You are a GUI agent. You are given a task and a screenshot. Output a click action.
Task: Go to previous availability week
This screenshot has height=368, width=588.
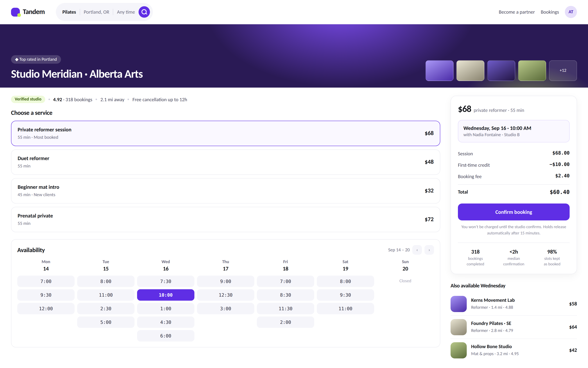click(x=417, y=250)
